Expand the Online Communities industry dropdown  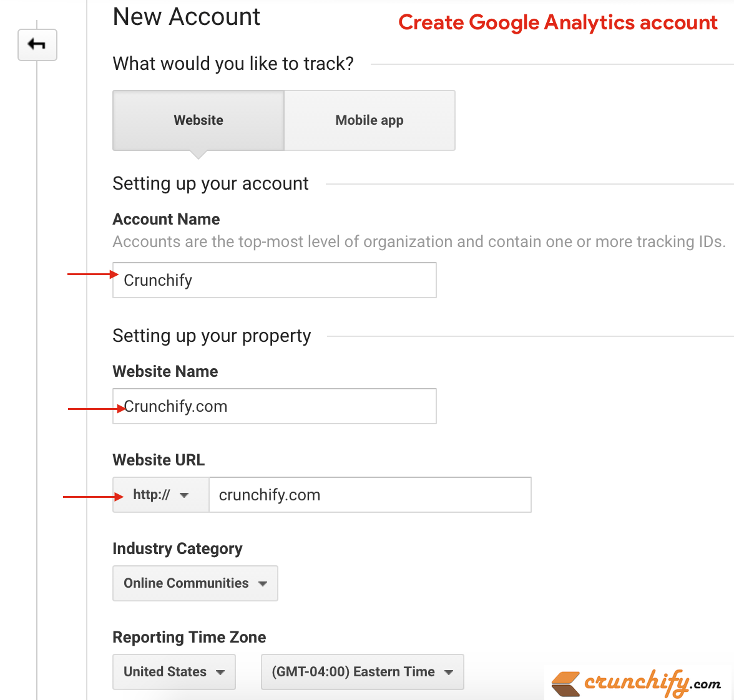[195, 583]
